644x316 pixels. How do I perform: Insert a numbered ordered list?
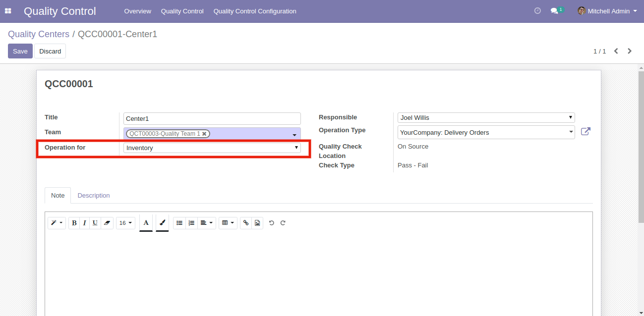(191, 223)
